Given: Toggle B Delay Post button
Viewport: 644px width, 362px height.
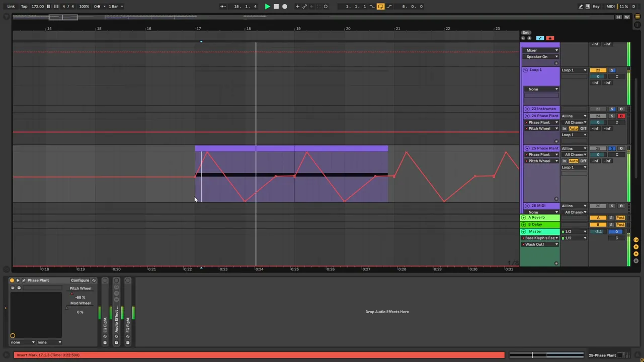Looking at the screenshot, I should click(x=620, y=225).
